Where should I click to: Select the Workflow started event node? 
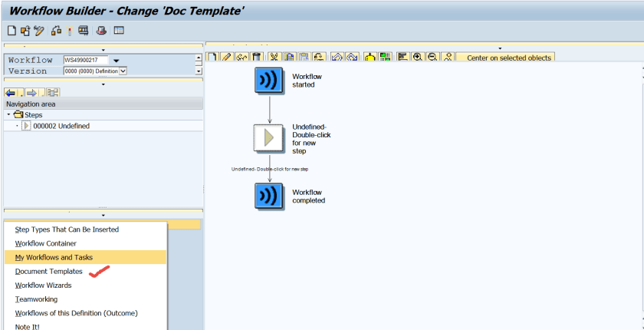tap(269, 80)
